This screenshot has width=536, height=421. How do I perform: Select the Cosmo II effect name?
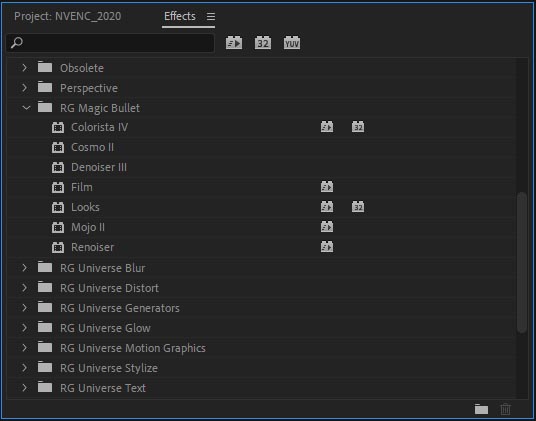point(92,147)
